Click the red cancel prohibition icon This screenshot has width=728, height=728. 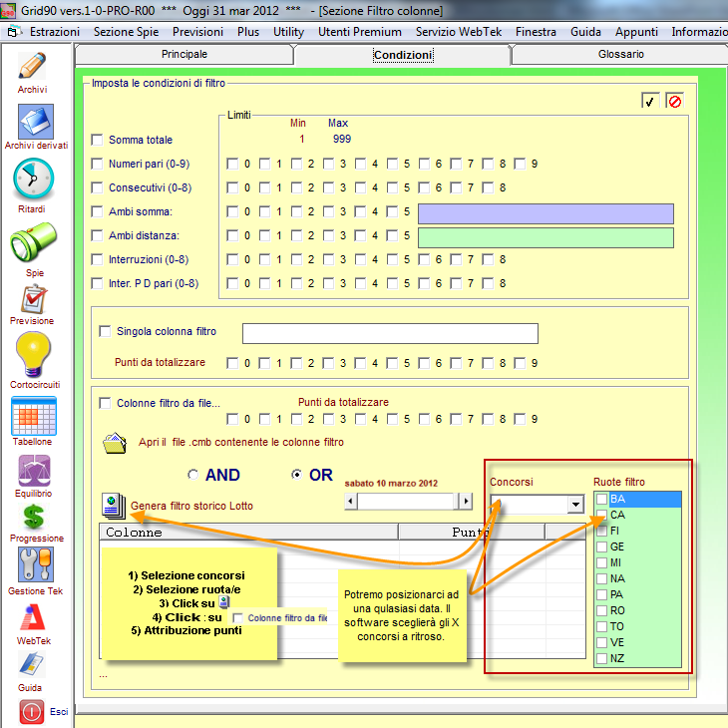point(674,101)
